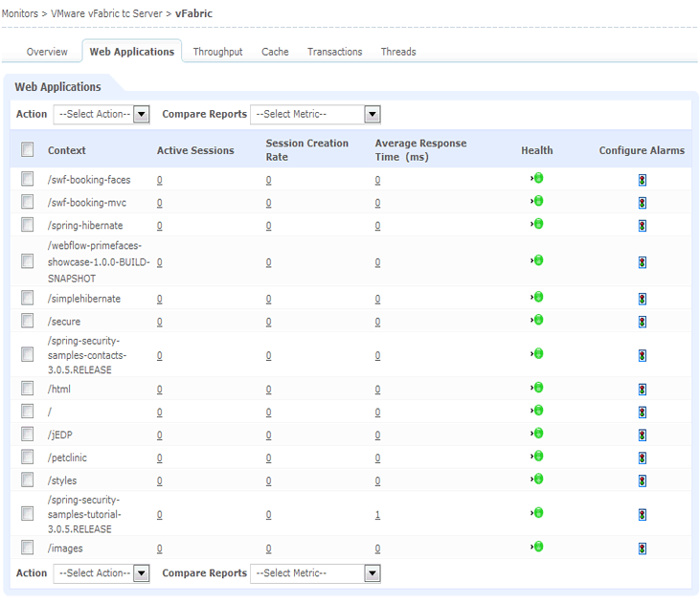Tick the checkbox for /simplehibernate
This screenshot has width=700, height=603.
pos(28,299)
